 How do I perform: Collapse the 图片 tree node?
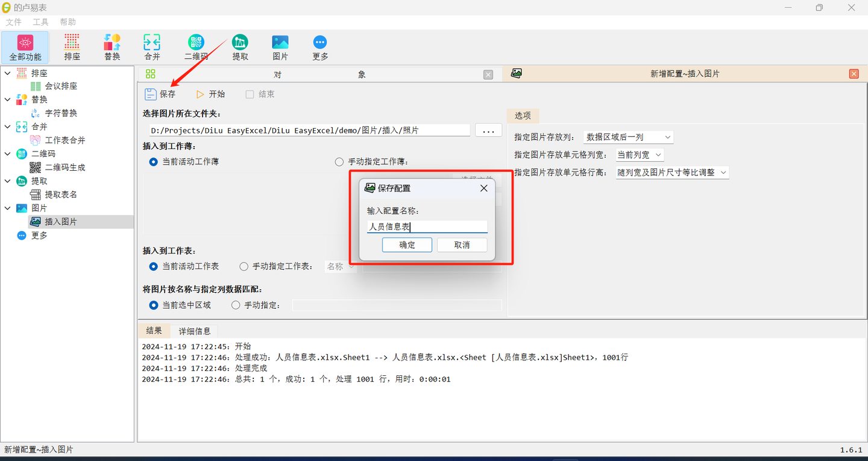coord(8,208)
